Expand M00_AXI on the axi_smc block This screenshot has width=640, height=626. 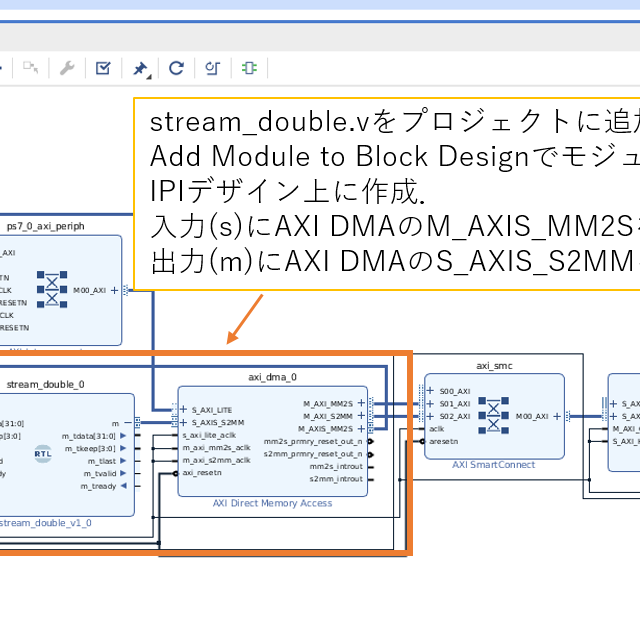pos(555,416)
